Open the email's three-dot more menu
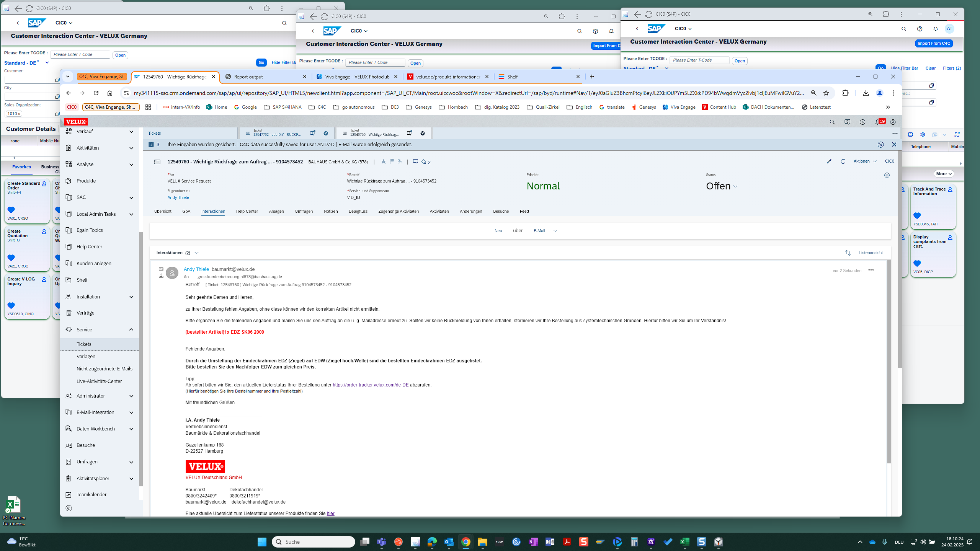980x551 pixels. [x=871, y=270]
